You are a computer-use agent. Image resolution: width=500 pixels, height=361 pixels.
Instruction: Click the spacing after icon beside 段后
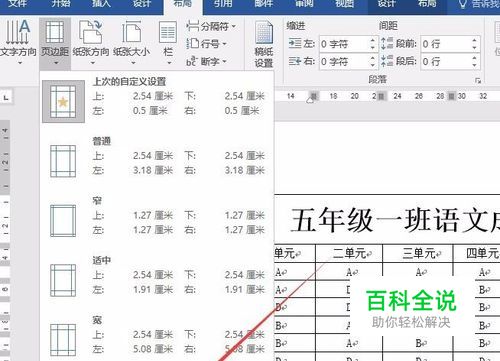(x=387, y=61)
